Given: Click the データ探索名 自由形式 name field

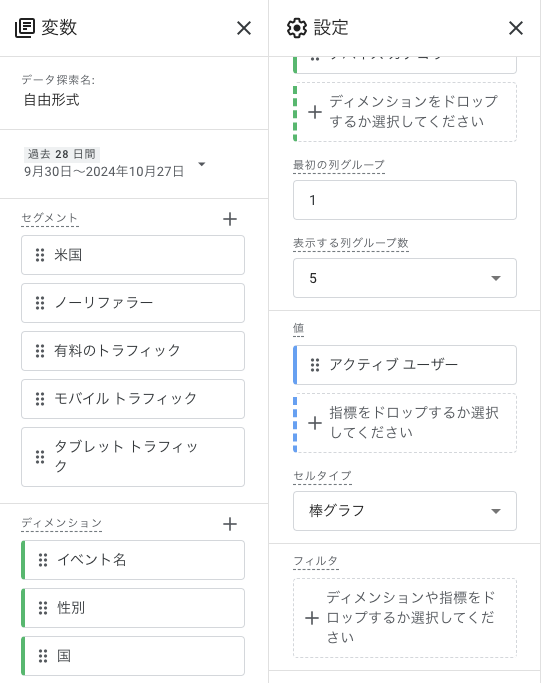Looking at the screenshot, I should (x=51, y=100).
